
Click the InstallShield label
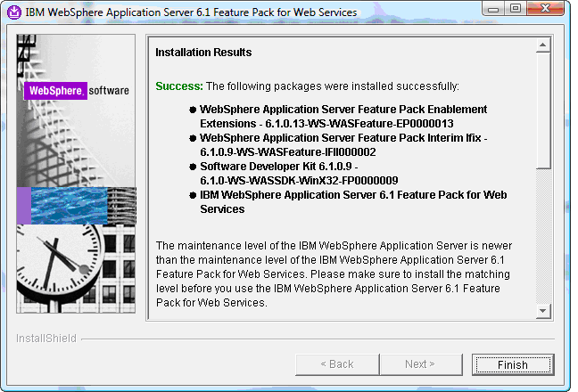pyautogui.click(x=46, y=339)
